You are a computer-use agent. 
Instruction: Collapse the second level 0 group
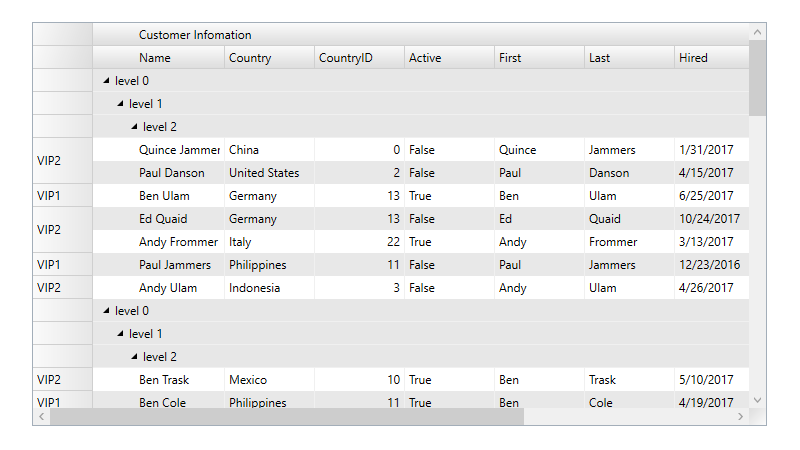click(107, 311)
